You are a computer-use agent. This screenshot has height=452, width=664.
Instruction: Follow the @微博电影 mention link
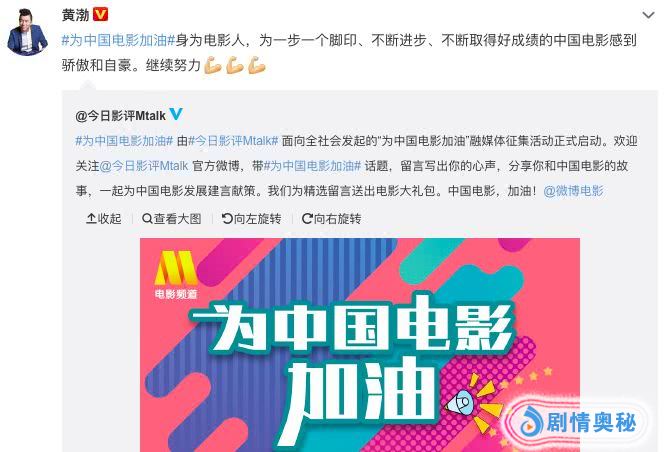(573, 191)
